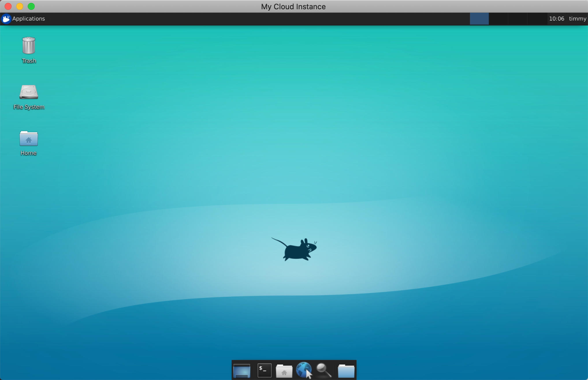Screen dimensions: 588x380
Task: Close the My Cloud Instance window
Action: pos(8,6)
